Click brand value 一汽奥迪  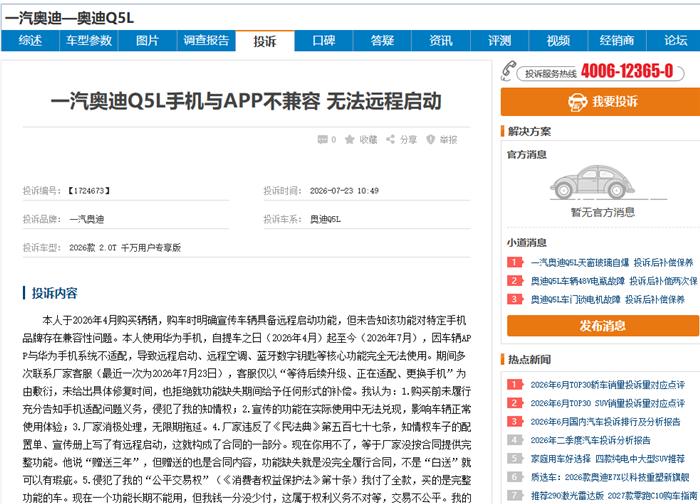87,219
